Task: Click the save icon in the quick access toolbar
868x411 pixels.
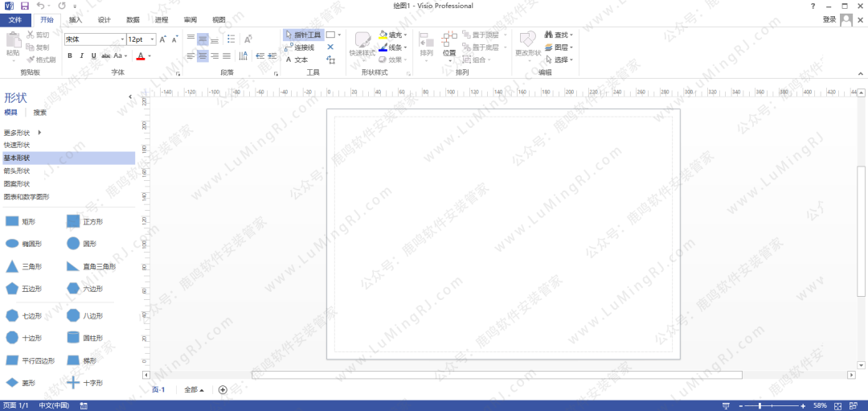Action: [x=24, y=6]
